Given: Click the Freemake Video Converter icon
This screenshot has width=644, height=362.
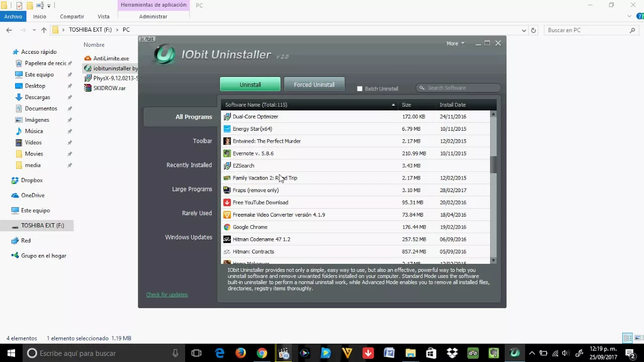Looking at the screenshot, I should pos(227,215).
